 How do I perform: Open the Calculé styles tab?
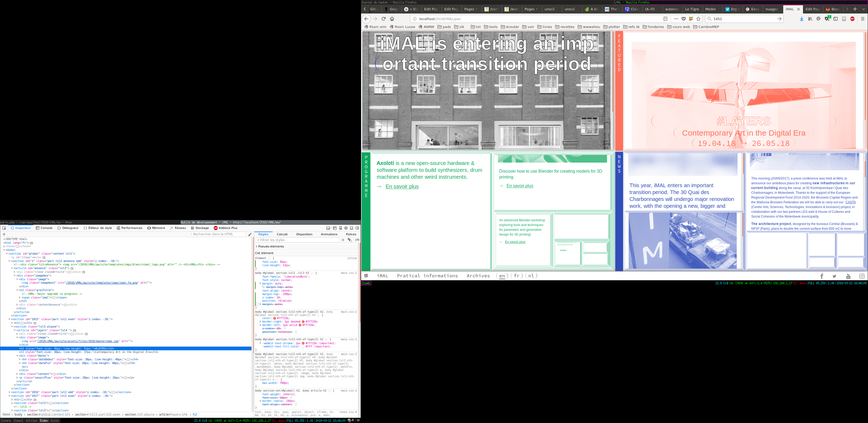[x=282, y=234]
